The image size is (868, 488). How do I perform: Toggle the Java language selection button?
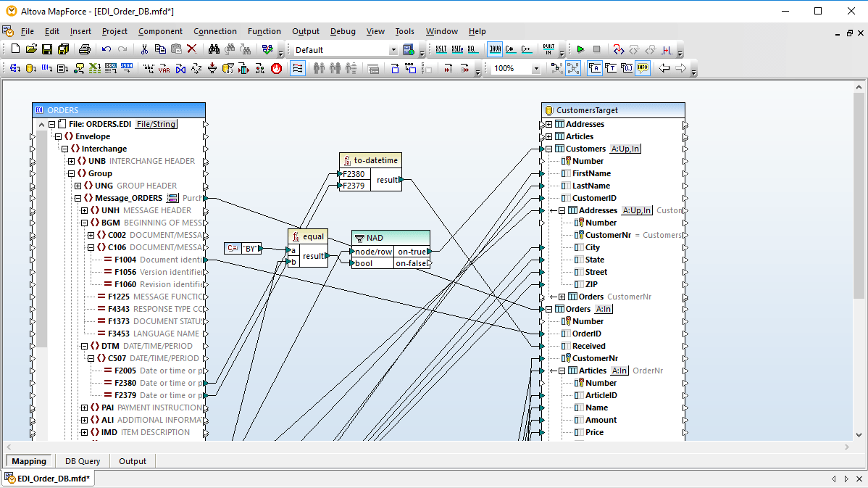pyautogui.click(x=495, y=49)
